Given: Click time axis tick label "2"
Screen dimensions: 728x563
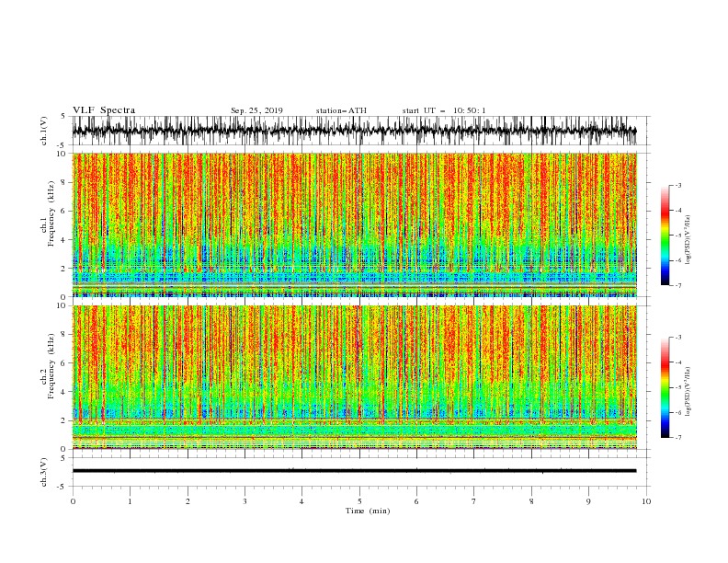Looking at the screenshot, I should [188, 501].
